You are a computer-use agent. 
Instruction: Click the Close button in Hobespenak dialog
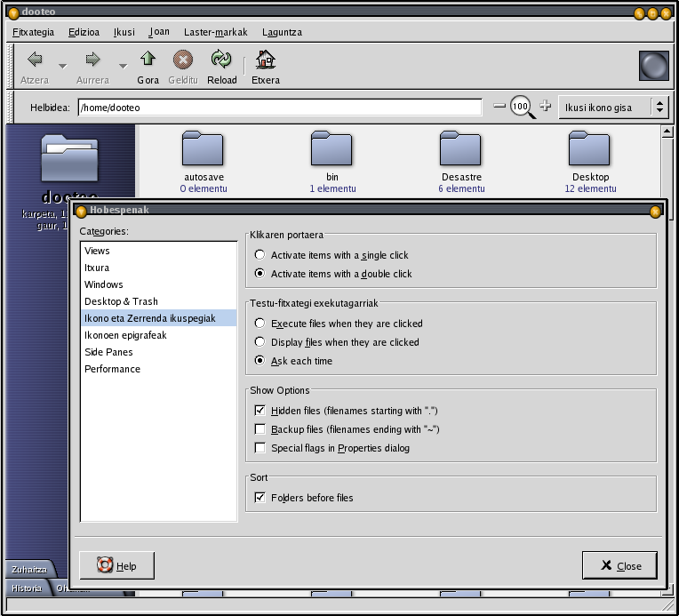point(619,566)
